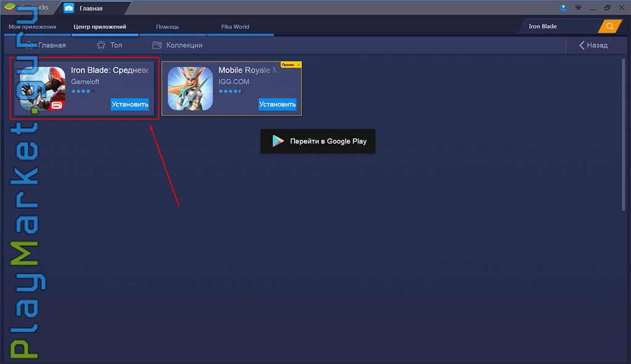Click the BlueStacks Главная home tab icon
Image resolution: width=631 pixels, height=364 pixels.
pos(69,8)
